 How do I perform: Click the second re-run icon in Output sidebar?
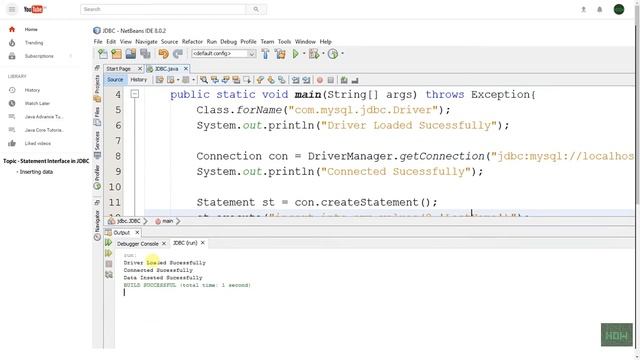(109, 253)
